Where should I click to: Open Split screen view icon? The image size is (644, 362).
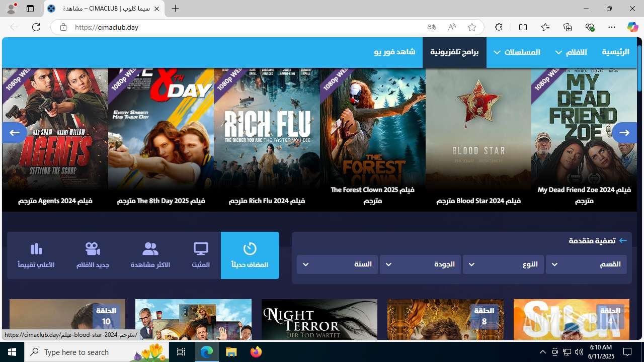point(523,27)
